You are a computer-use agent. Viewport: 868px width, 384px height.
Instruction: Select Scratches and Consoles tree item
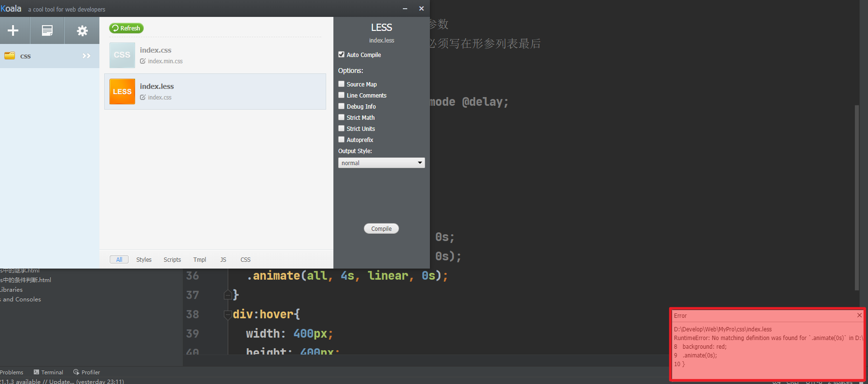click(x=21, y=299)
